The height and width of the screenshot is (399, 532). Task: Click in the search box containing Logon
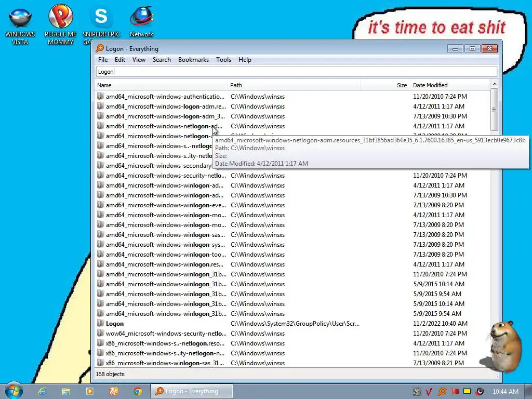click(x=297, y=72)
